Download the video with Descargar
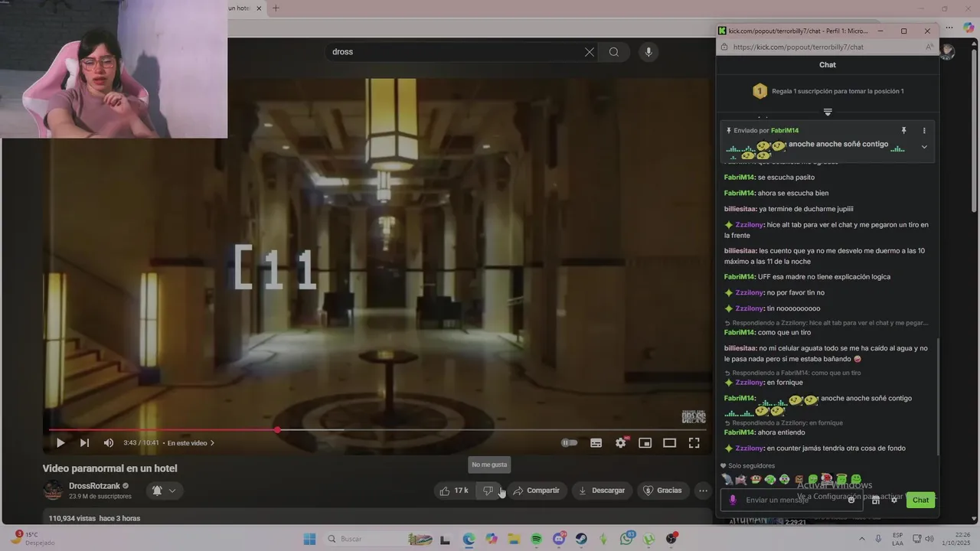The width and height of the screenshot is (980, 551). click(x=602, y=491)
